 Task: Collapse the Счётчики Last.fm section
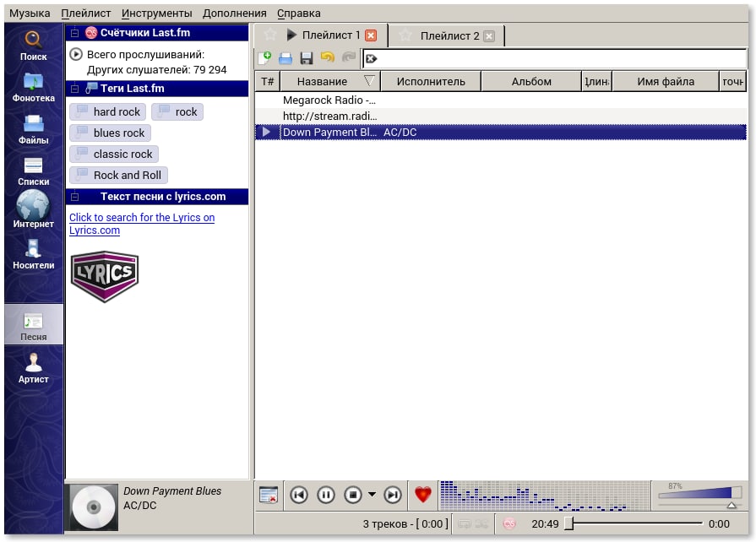(x=74, y=33)
